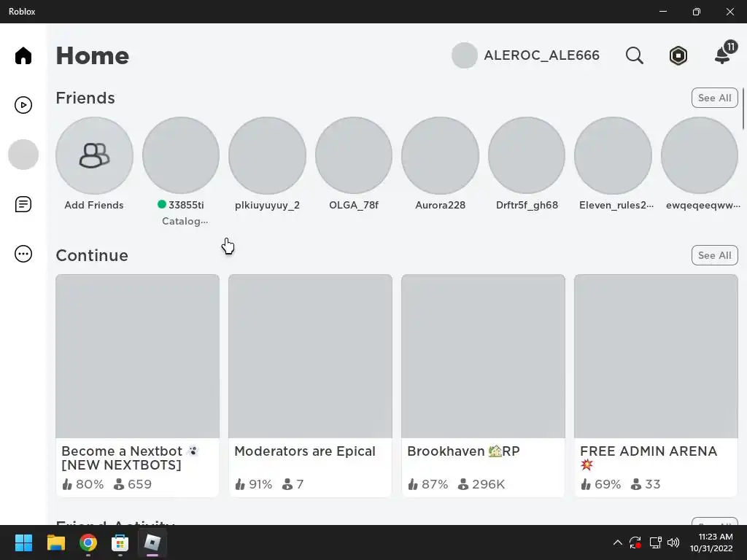Click the 'OLGA_78f' friend name
This screenshot has height=560, width=747.
click(354, 205)
